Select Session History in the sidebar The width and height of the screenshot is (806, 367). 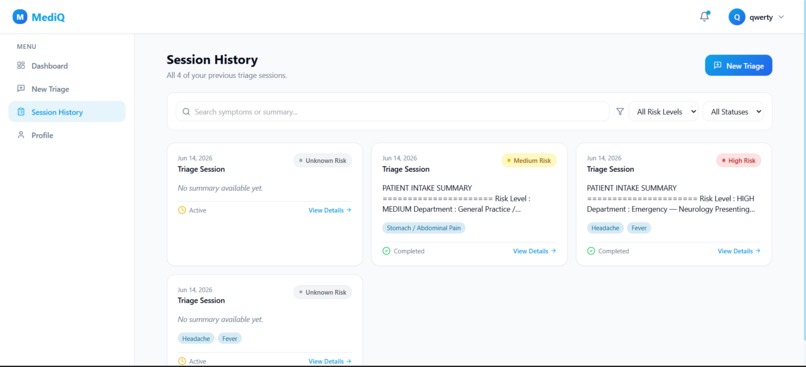[x=67, y=112]
